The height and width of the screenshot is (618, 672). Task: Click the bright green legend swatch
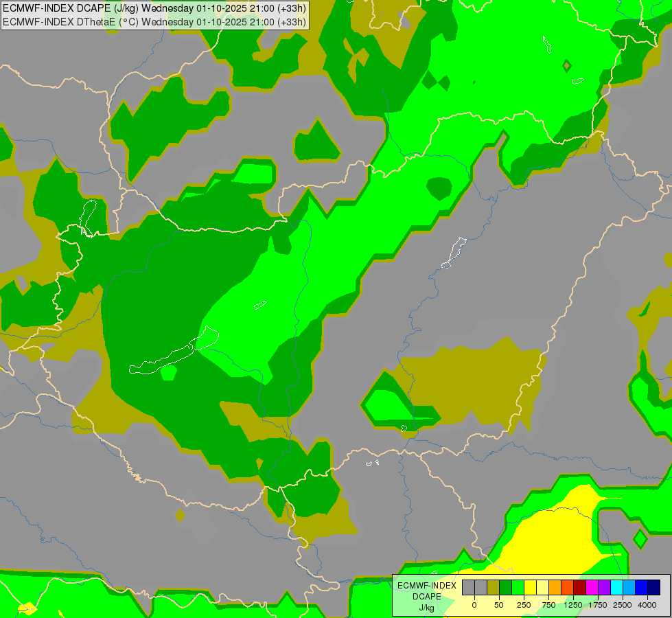coord(518,587)
